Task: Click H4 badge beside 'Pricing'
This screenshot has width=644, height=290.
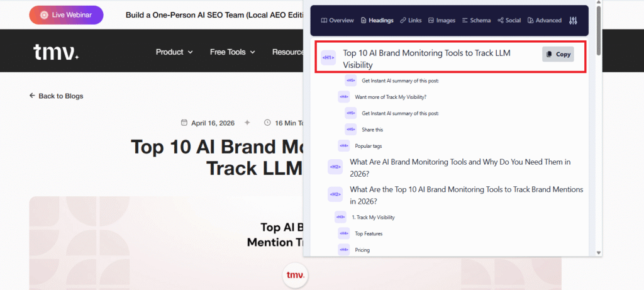Action: (344, 249)
